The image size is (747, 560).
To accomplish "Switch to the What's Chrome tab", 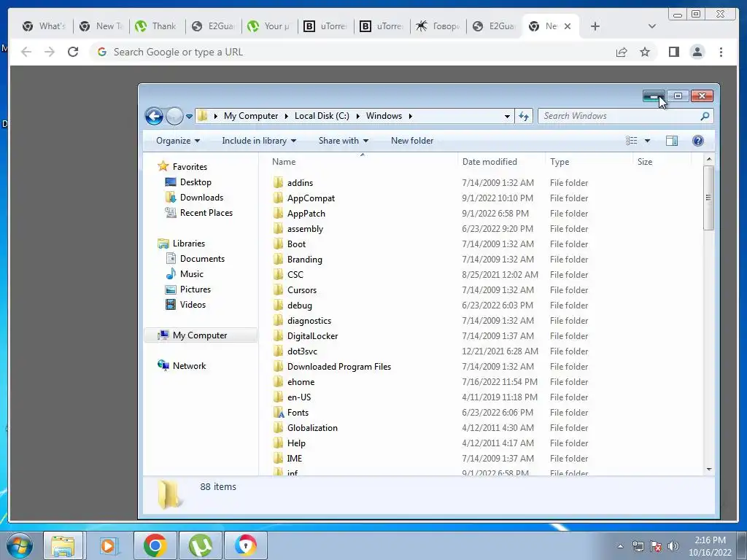I will pyautogui.click(x=44, y=26).
